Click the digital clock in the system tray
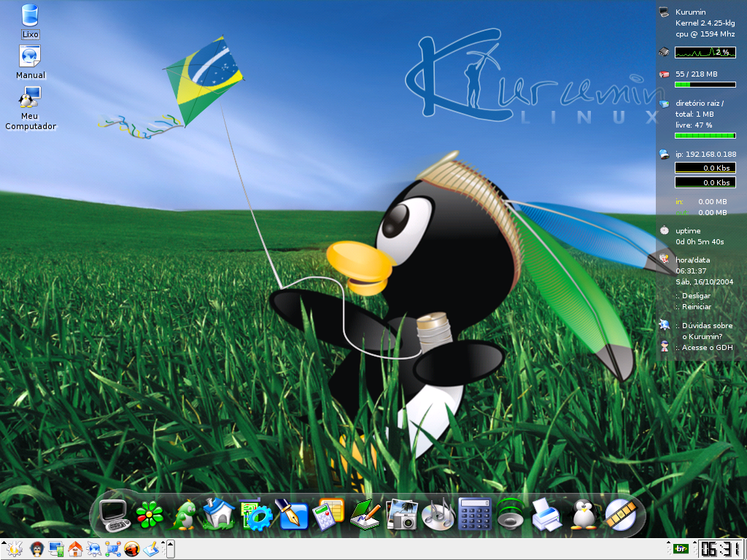 coord(722,551)
